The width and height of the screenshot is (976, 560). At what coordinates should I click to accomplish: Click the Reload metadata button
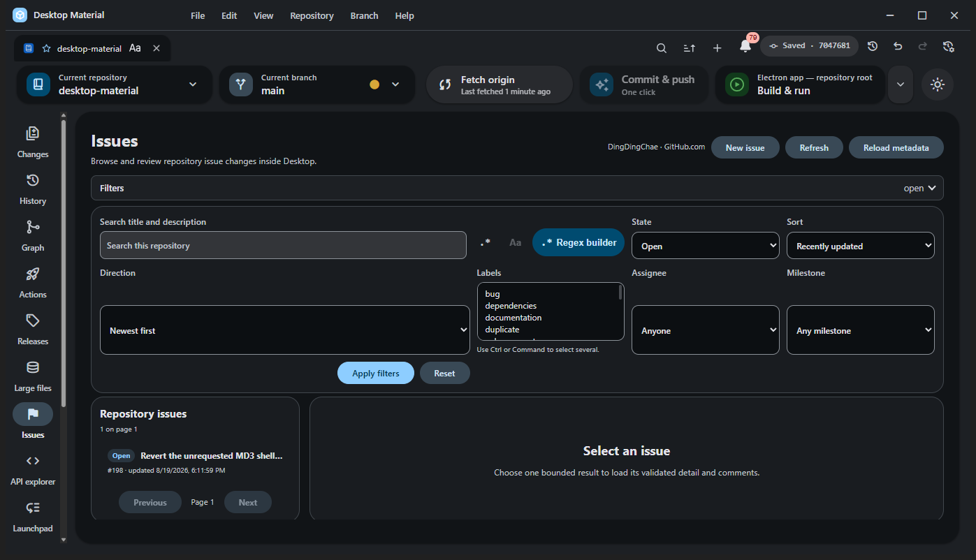[896, 147]
